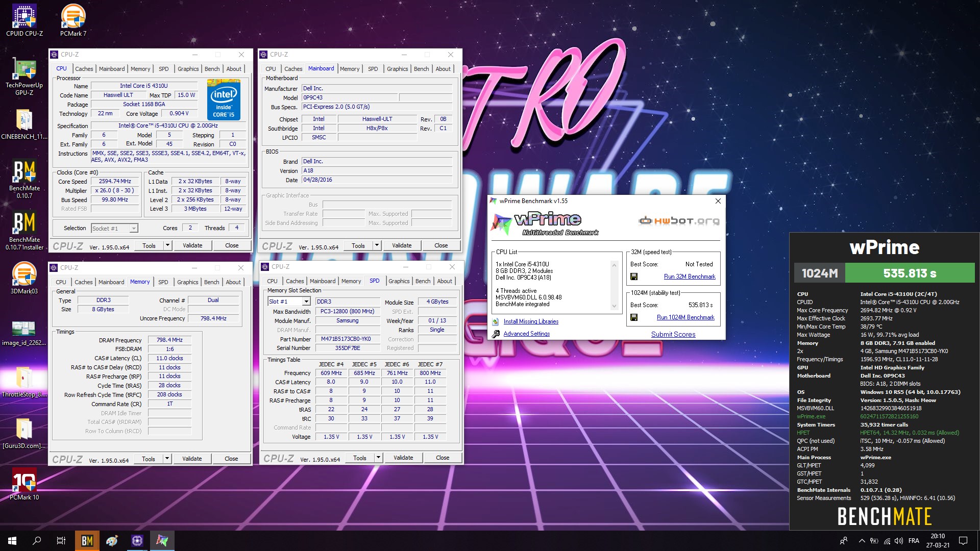Screen dimensions: 980x551
Task: Launch BenchMate 0.10.7 desktop icon
Action: (24, 180)
